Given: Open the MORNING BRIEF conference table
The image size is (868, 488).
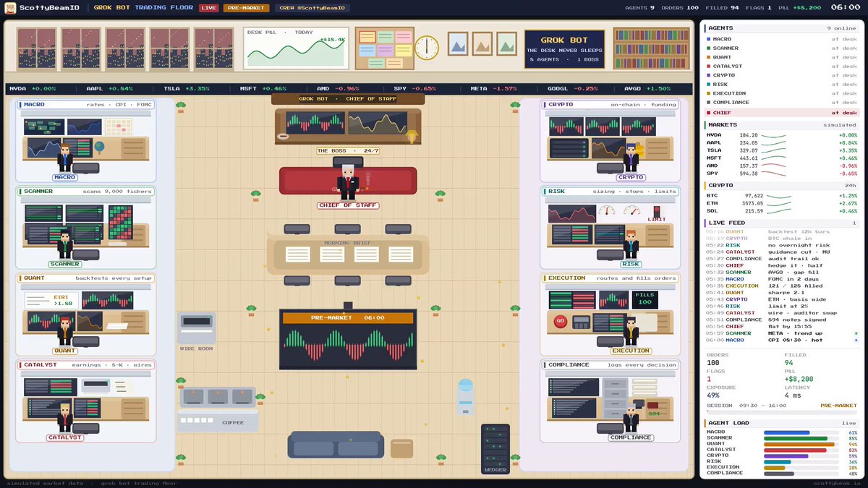Looking at the screenshot, I should pos(348,253).
